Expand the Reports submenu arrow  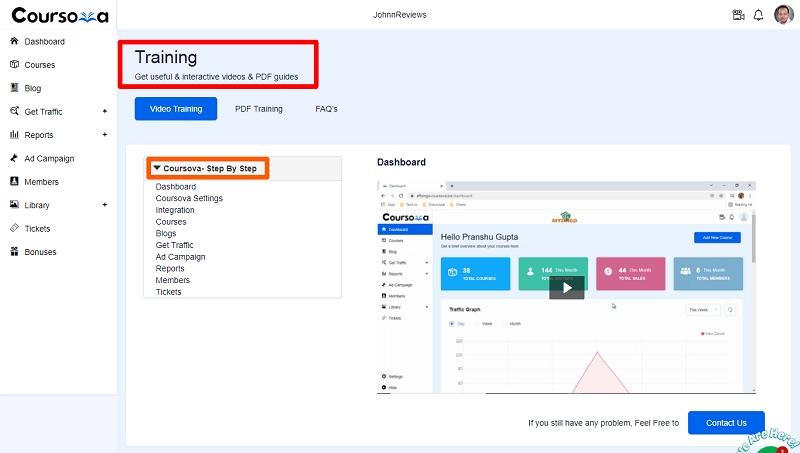[105, 135]
